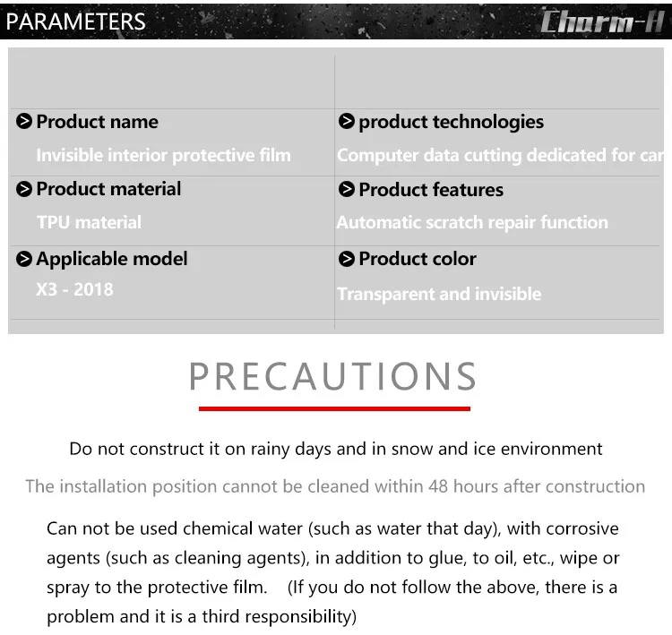Click the arrow icon beside Applicable model

pos(24,259)
